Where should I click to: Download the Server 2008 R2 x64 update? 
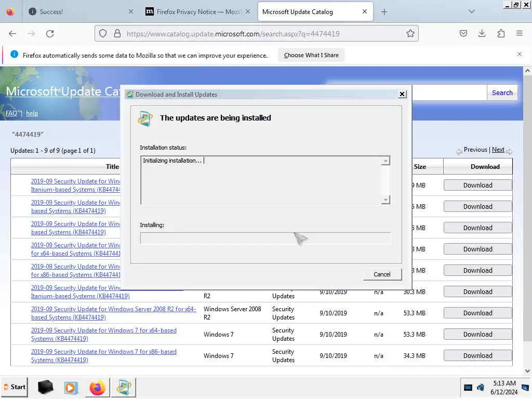pos(478,313)
